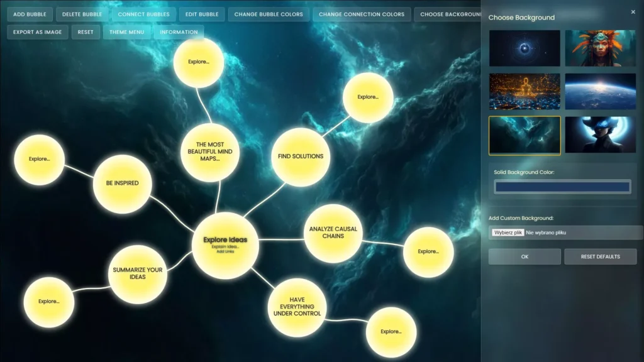Open Change Bubble Colors
This screenshot has height=362, width=644.
[269, 14]
